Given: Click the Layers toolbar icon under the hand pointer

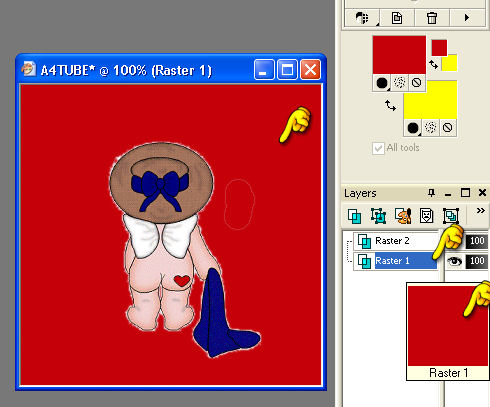Looking at the screenshot, I should [451, 216].
